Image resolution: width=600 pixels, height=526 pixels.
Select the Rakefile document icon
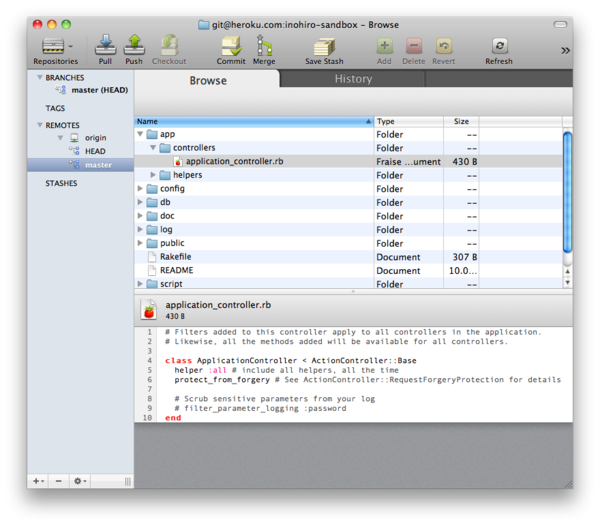pyautogui.click(x=152, y=257)
